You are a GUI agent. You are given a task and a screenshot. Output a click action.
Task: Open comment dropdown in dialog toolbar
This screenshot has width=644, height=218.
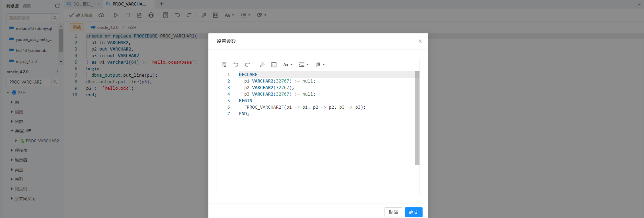pyautogui.click(x=320, y=65)
